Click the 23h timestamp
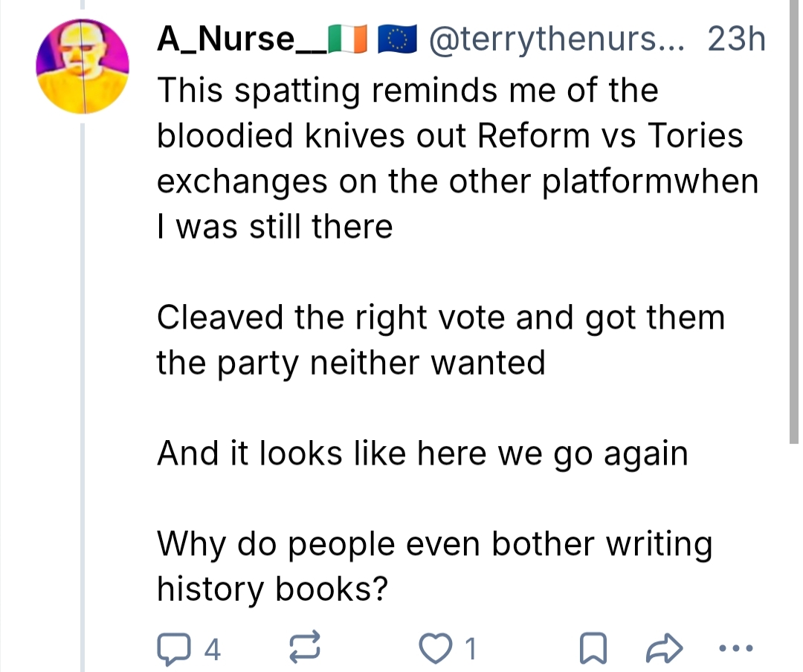 [736, 40]
